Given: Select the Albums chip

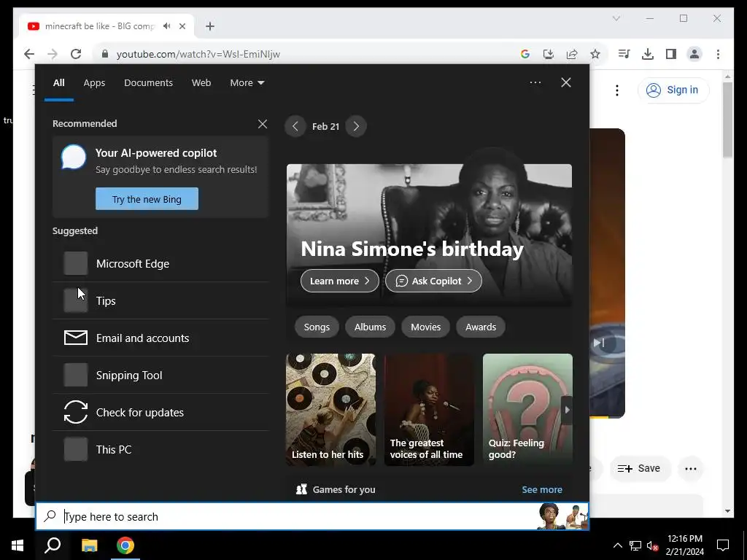Looking at the screenshot, I should coord(370,327).
